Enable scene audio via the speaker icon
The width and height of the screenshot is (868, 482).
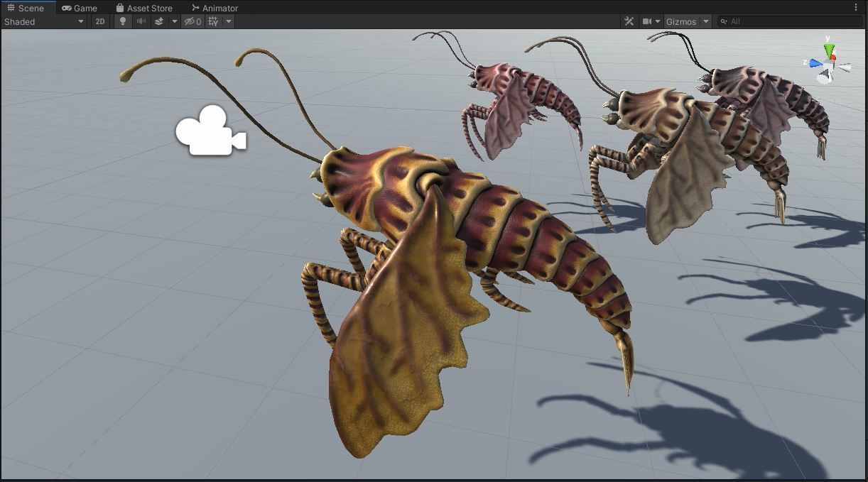coord(140,21)
